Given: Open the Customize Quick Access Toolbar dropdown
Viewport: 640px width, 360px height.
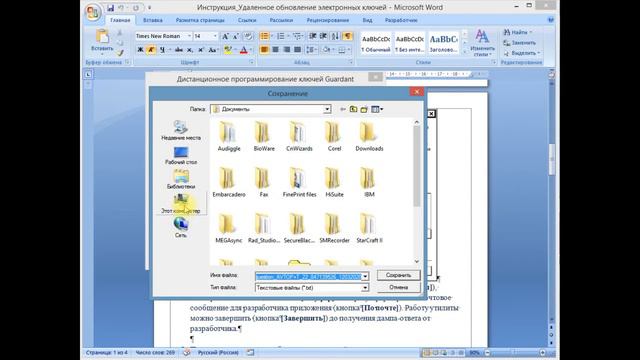Looking at the screenshot, I should click(x=149, y=8).
